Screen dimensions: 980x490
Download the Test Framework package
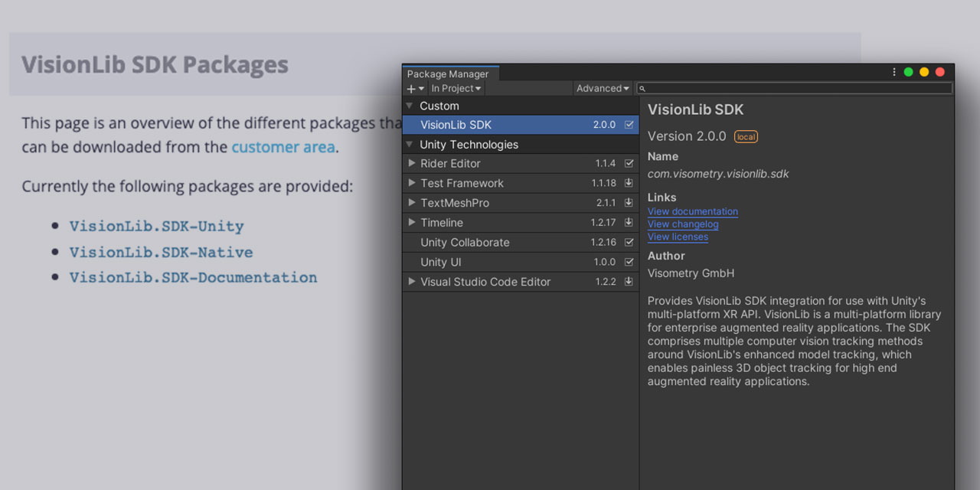629,183
